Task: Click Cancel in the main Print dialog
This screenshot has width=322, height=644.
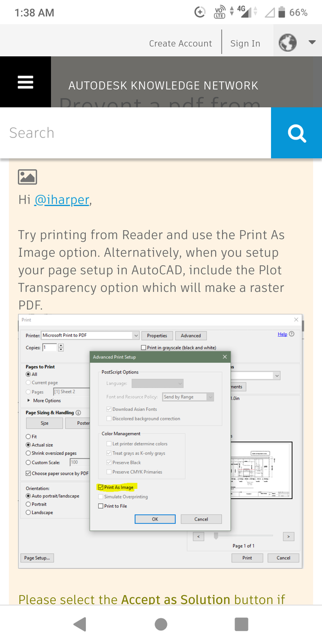Action: tap(283, 558)
